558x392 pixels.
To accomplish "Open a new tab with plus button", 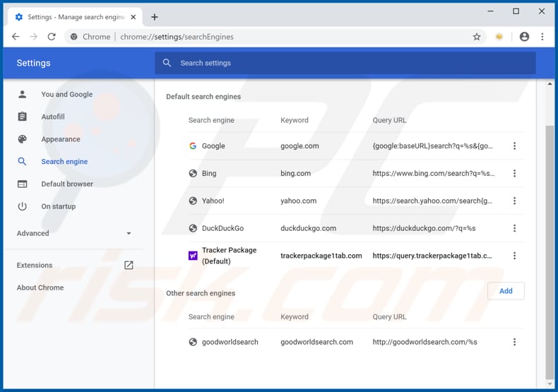I will (x=155, y=17).
